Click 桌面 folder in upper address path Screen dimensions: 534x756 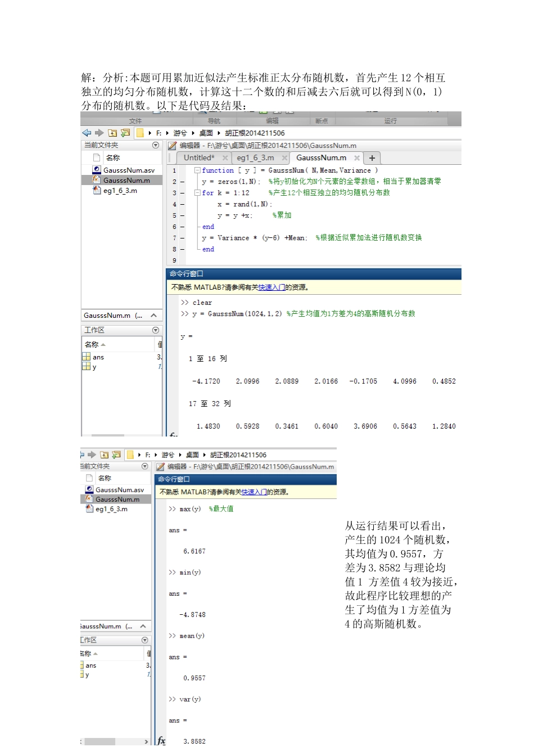206,133
